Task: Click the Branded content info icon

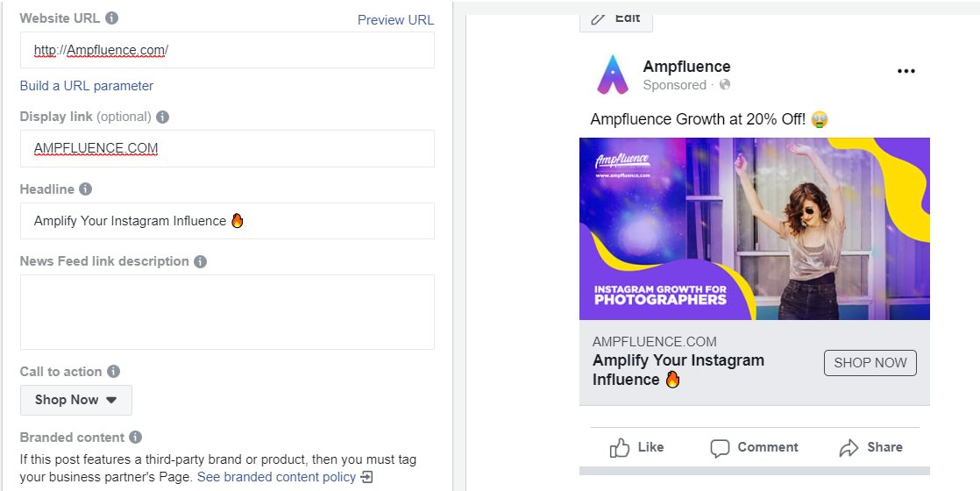Action: [x=135, y=438]
